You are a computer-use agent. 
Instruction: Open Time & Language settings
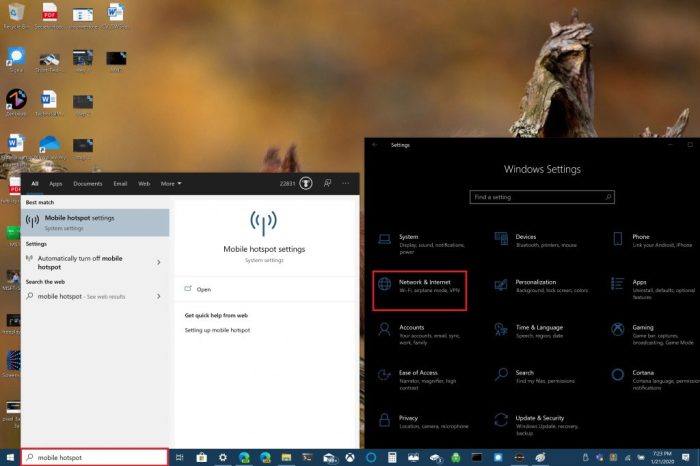click(538, 331)
